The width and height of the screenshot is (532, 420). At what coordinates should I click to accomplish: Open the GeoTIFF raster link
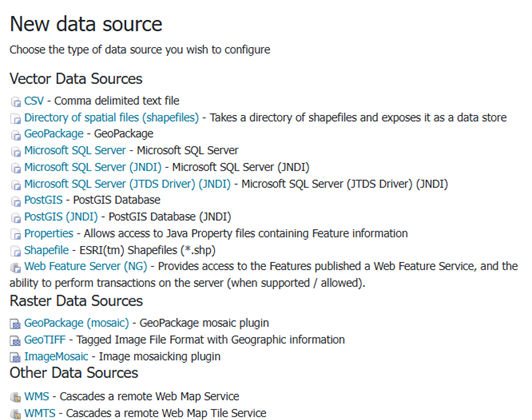click(x=45, y=340)
